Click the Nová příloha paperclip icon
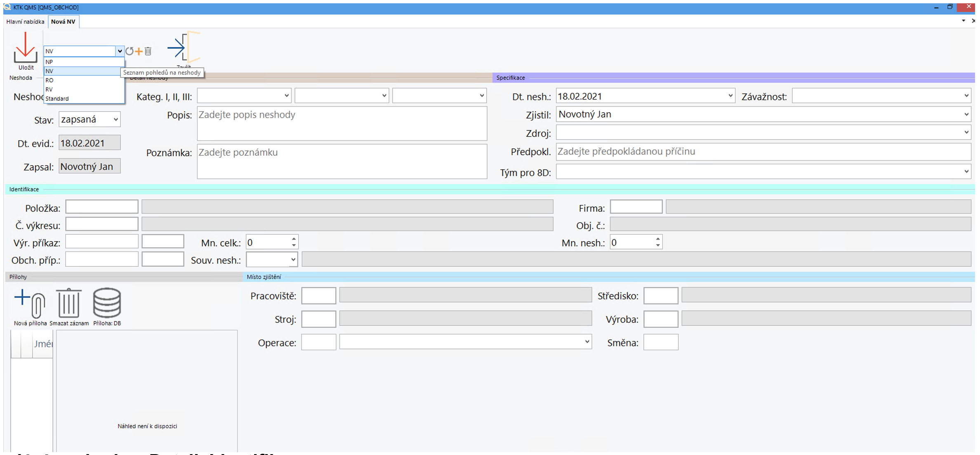The width and height of the screenshot is (980, 455). pyautogui.click(x=30, y=303)
